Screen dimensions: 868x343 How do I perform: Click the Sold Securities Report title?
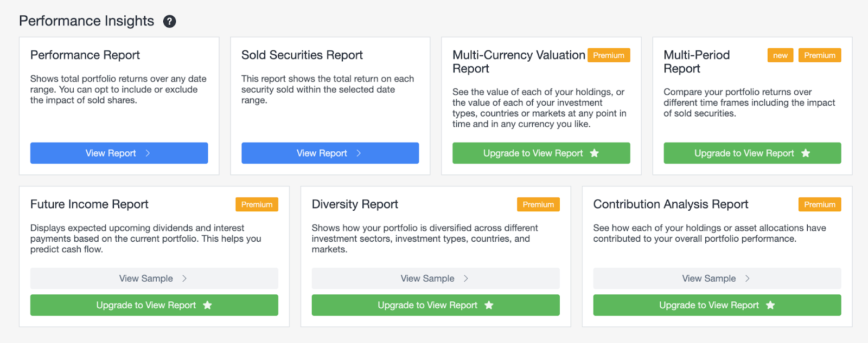coord(302,55)
